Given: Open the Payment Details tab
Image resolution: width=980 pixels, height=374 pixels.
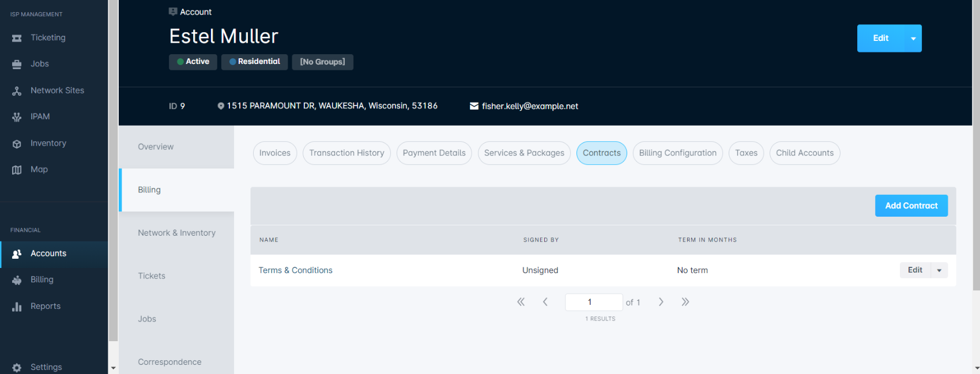Looking at the screenshot, I should click(x=434, y=153).
